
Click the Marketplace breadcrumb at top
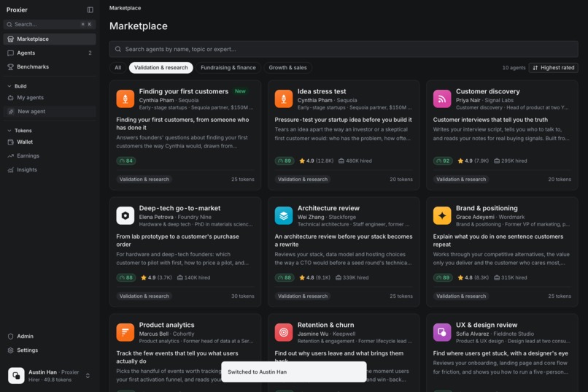125,8
